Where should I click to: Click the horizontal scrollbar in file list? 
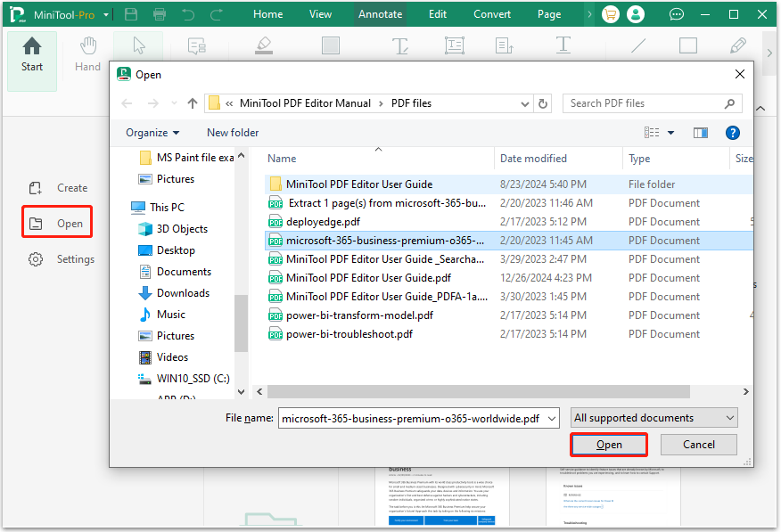pyautogui.click(x=478, y=392)
